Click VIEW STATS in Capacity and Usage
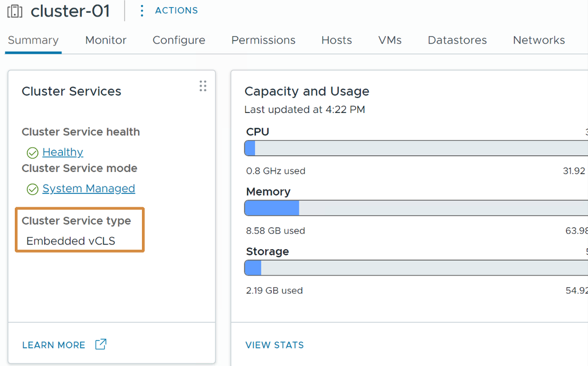Image resolution: width=588 pixels, height=366 pixels. [x=275, y=345]
